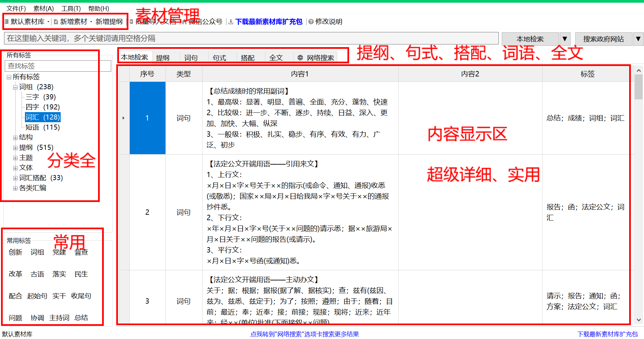Click the 类型 column header

click(x=184, y=74)
